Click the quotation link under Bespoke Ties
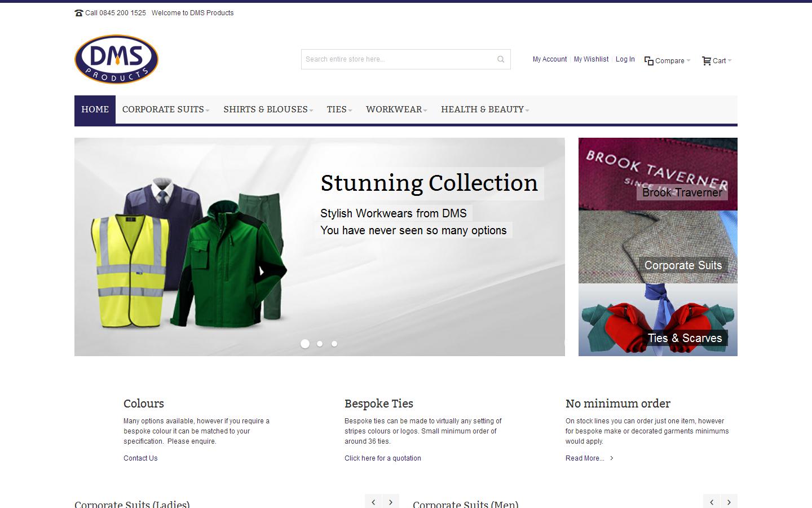Screen dimensions: 812x508 coord(382,458)
